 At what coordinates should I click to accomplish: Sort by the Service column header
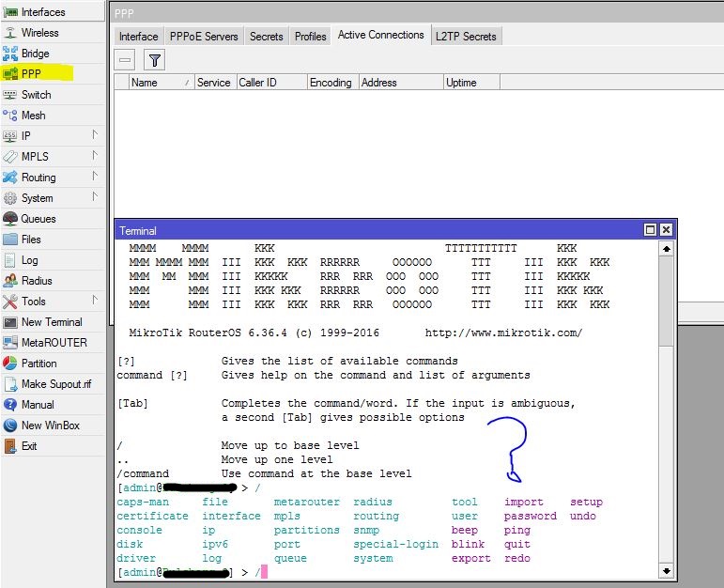point(216,83)
